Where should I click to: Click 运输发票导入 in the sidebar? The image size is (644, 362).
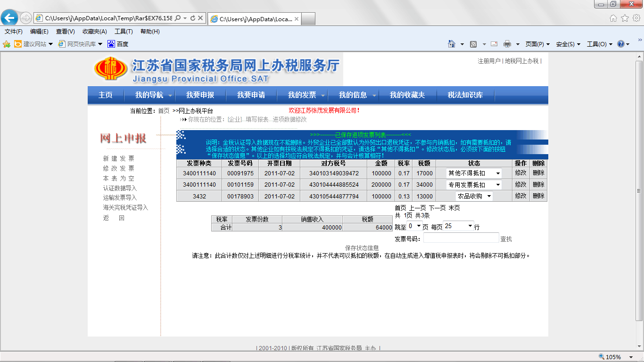tap(120, 197)
